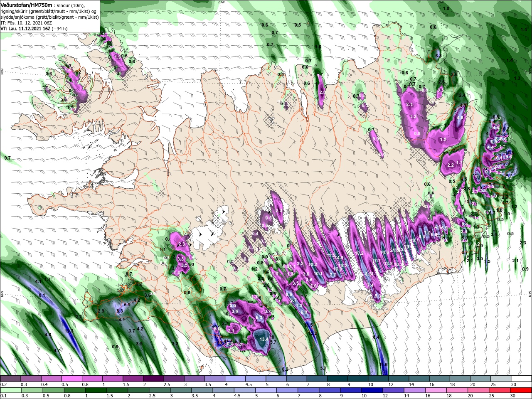Pick the bottom-row pale lilac swatch at 5
Viewport: 532px width, 399px height.
(x=266, y=390)
